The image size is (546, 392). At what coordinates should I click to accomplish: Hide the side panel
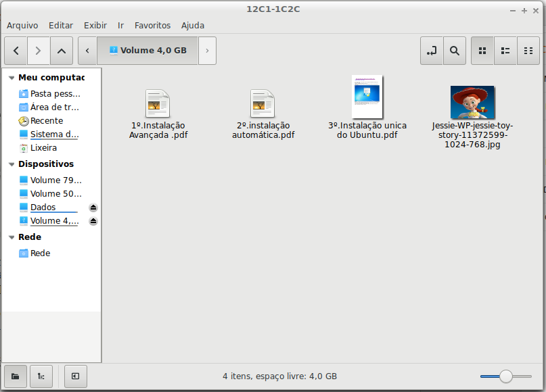click(75, 376)
